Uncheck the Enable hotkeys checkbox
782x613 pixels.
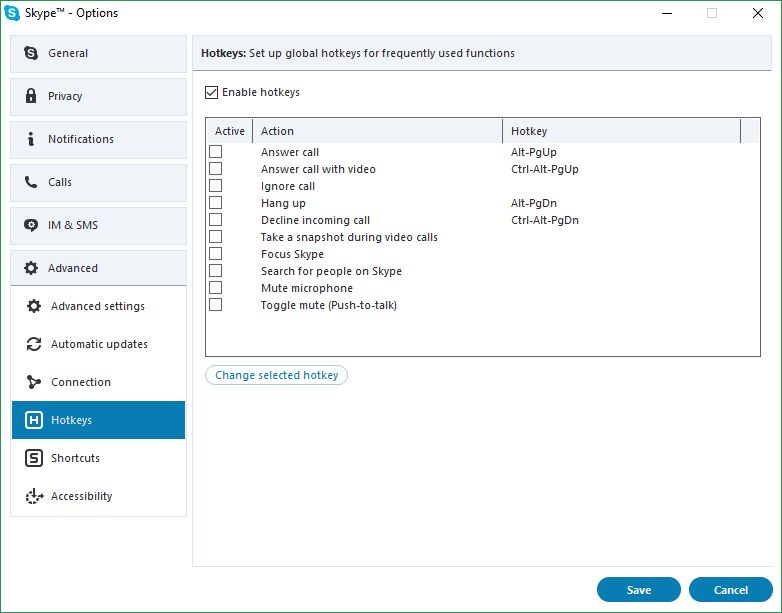pos(211,92)
